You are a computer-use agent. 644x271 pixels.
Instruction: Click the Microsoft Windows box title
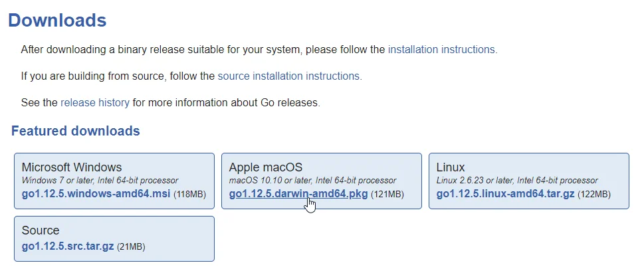point(72,167)
